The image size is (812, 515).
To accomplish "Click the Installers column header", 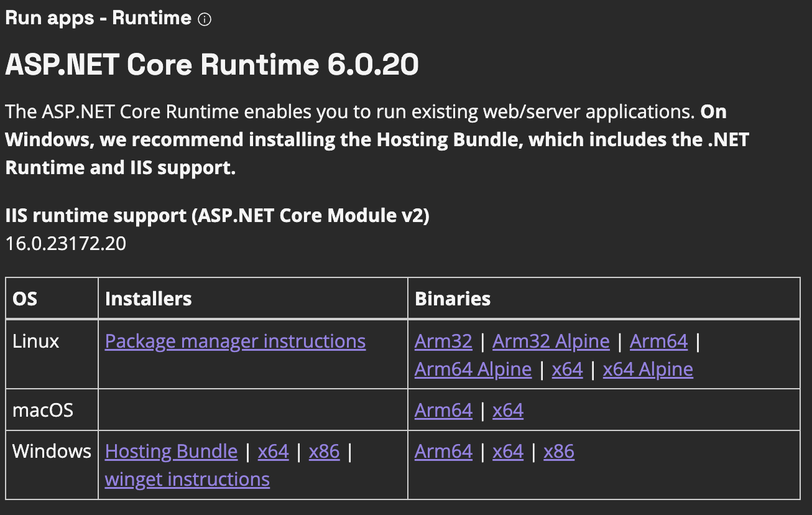I will (148, 299).
